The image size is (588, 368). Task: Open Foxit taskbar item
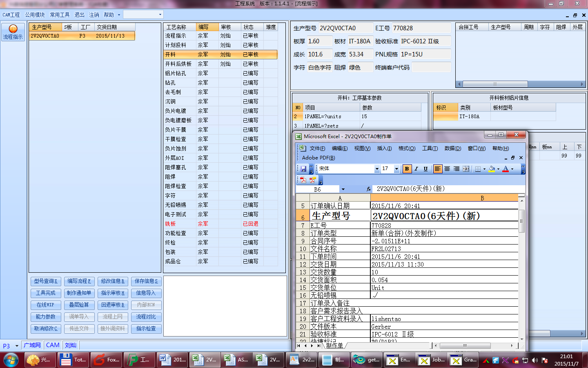click(107, 360)
